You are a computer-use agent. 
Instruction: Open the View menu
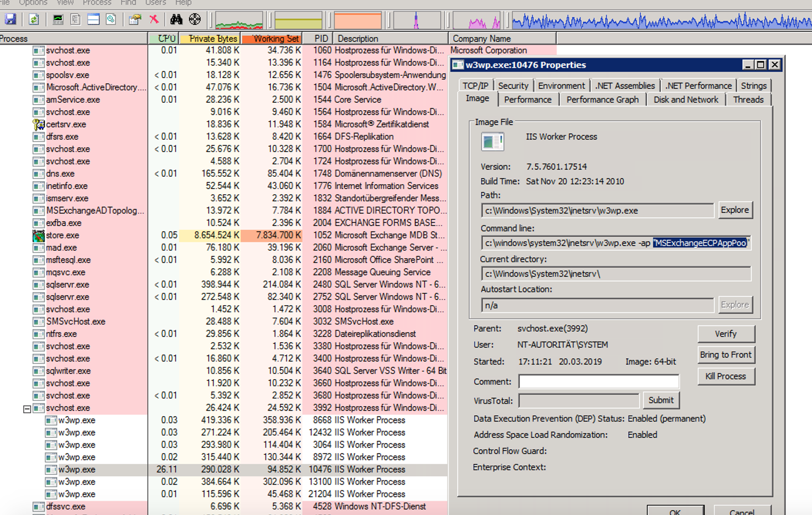(x=65, y=3)
